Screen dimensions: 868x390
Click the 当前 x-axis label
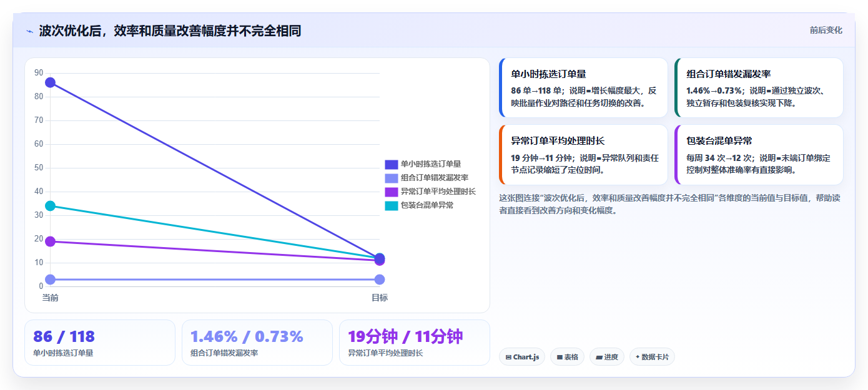coord(50,298)
